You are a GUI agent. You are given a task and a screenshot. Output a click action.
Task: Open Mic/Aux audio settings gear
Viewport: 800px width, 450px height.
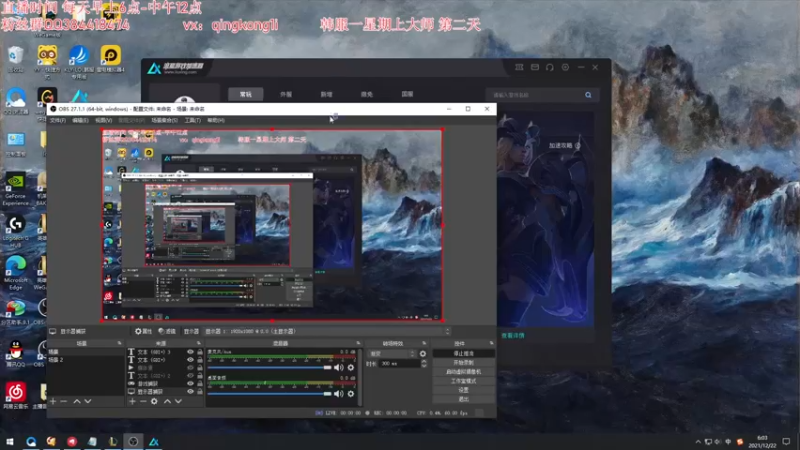(x=351, y=367)
